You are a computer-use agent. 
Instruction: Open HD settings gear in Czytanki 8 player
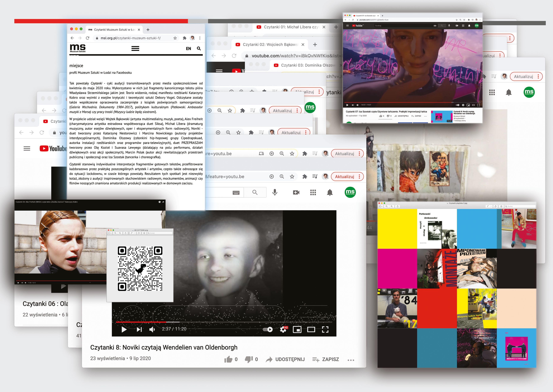(x=283, y=329)
